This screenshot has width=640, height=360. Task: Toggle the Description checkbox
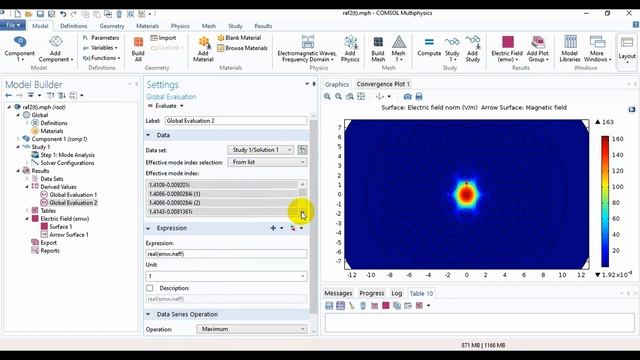150,288
